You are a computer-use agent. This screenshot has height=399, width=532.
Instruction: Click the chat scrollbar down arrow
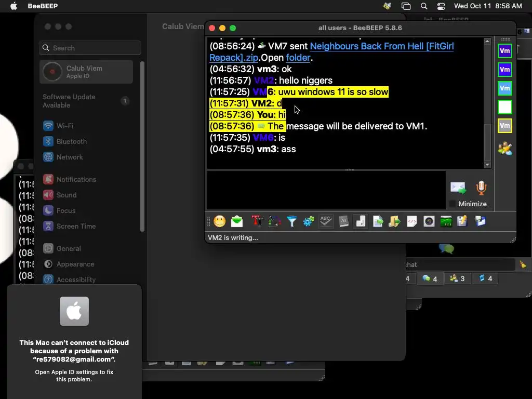click(x=487, y=165)
